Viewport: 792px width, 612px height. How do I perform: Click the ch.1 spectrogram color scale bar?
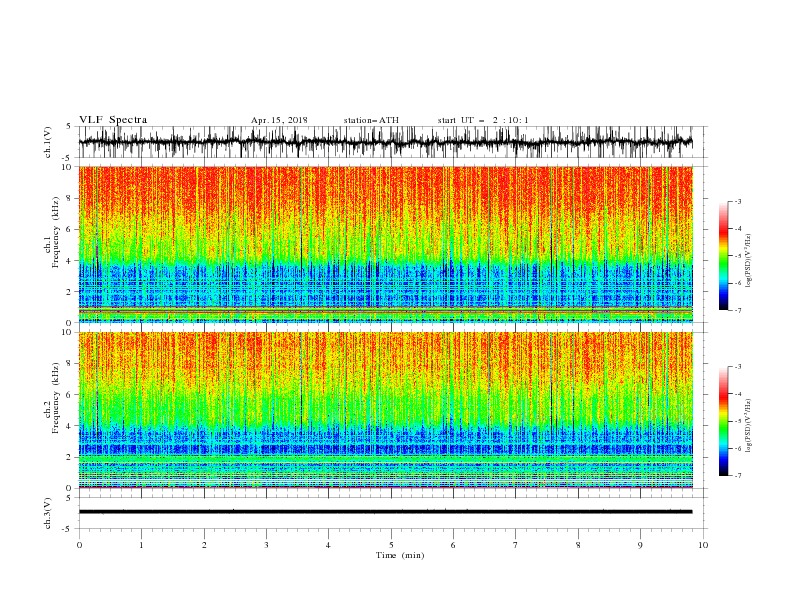pyautogui.click(x=723, y=256)
